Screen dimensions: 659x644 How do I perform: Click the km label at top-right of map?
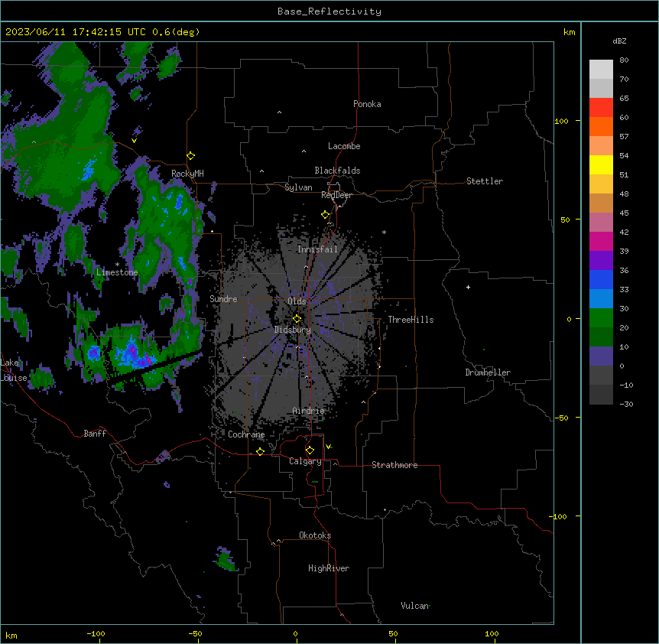click(569, 32)
